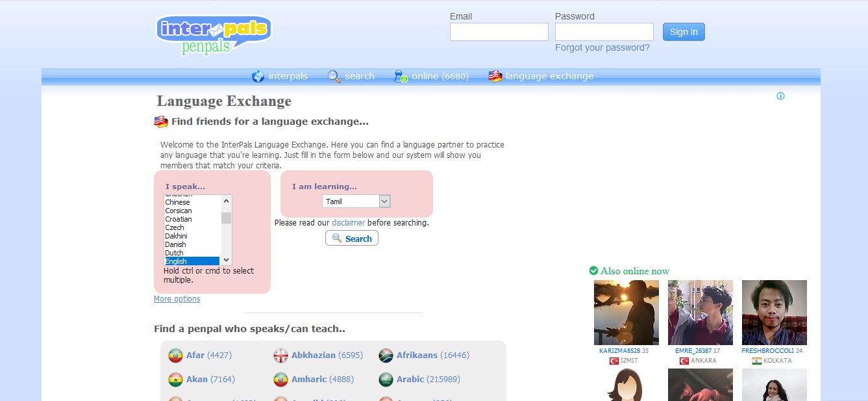Click the search menu item in the navigation bar
Screen dimensions: 868x401
tap(359, 76)
